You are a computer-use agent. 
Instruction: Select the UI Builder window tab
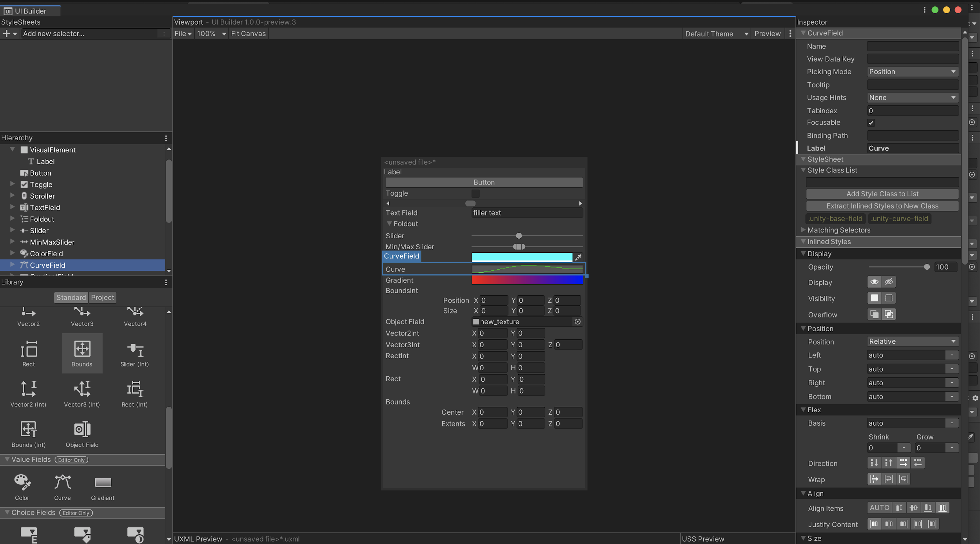click(31, 11)
